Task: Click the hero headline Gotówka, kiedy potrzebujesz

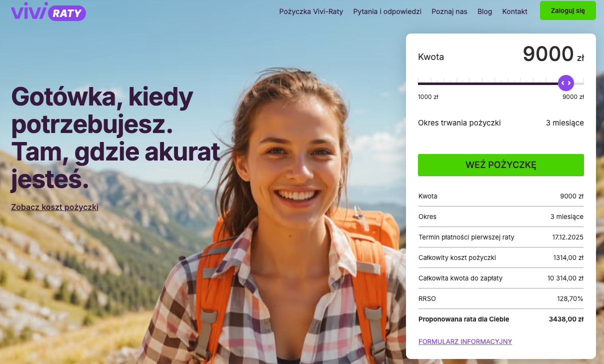Action: pyautogui.click(x=102, y=111)
